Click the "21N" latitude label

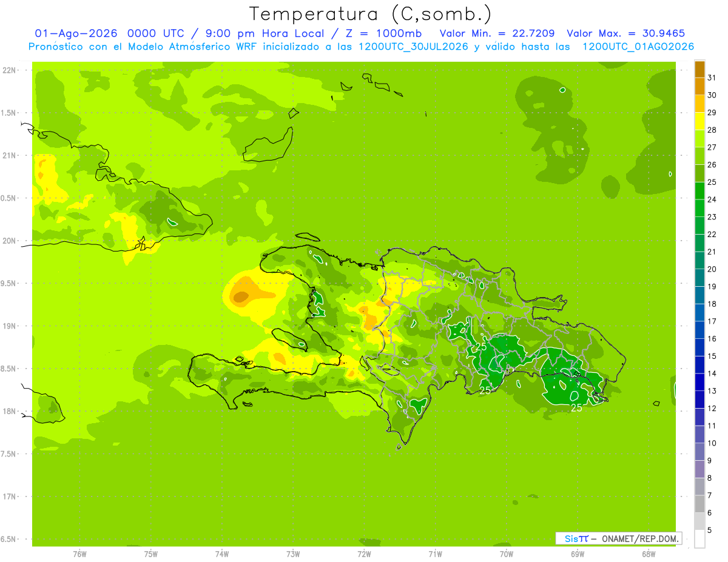(x=8, y=156)
